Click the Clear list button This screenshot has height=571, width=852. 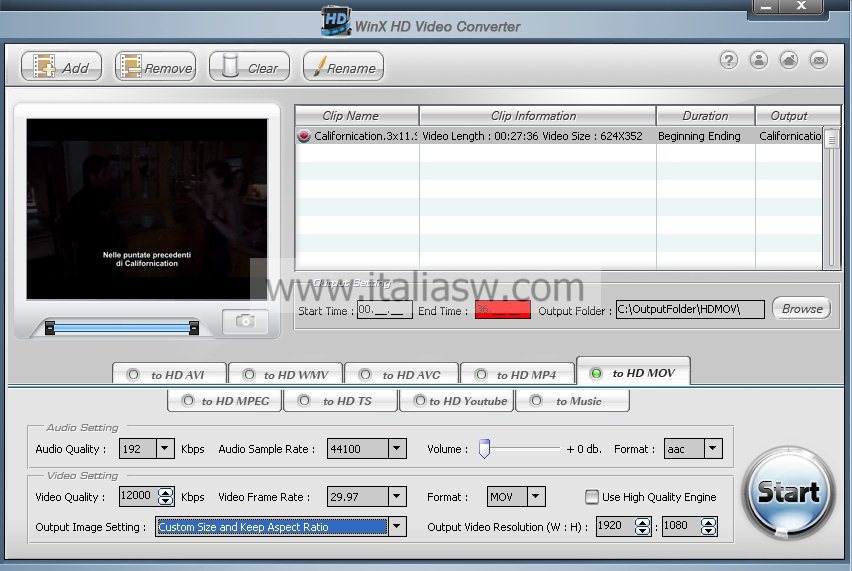(x=249, y=67)
